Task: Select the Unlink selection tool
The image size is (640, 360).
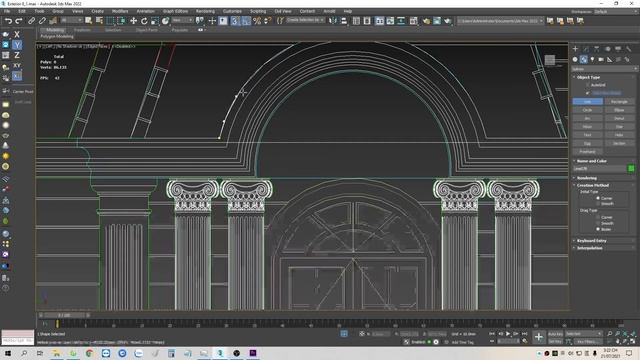Action: (42, 21)
